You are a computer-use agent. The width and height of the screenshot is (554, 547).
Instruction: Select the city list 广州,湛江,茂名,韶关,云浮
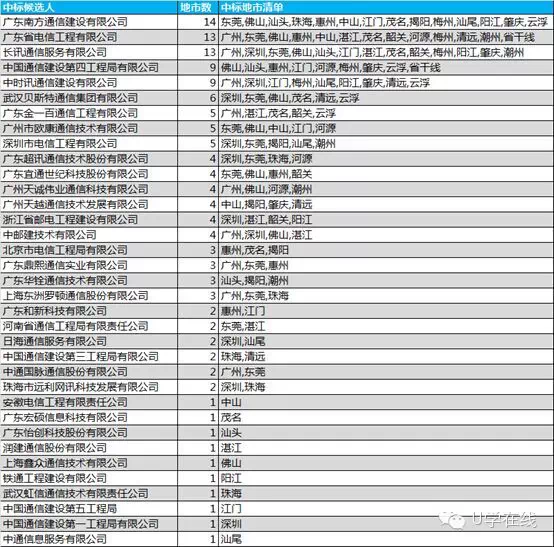[x=386, y=113]
